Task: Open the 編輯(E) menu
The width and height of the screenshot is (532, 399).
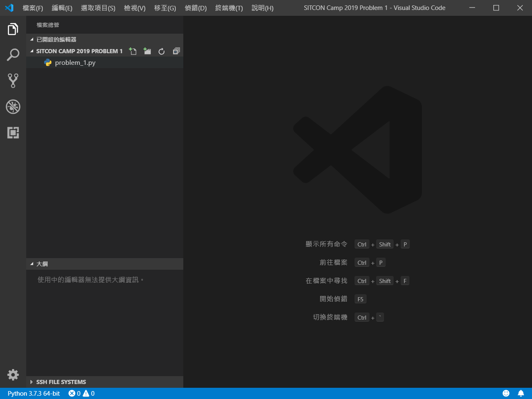Action: tap(62, 8)
